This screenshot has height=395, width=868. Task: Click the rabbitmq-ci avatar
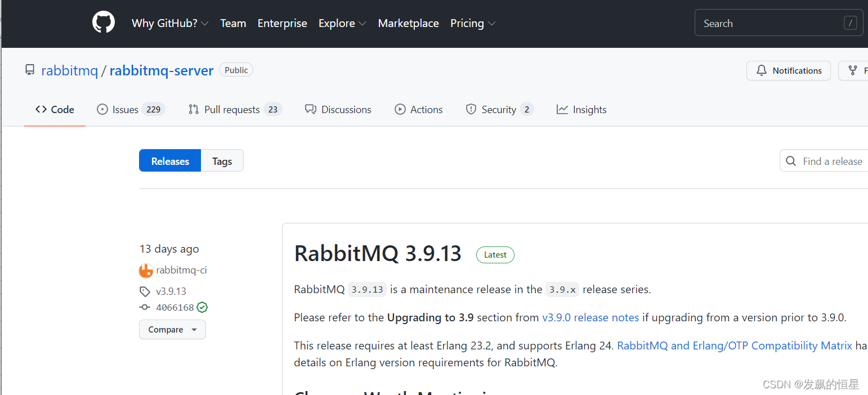[x=146, y=271]
